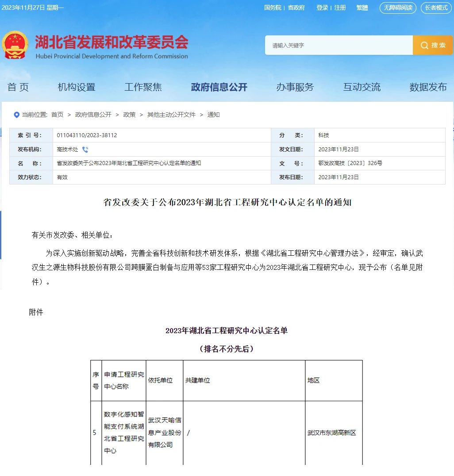Click the name field document title
454x476 pixels.
tap(129, 163)
